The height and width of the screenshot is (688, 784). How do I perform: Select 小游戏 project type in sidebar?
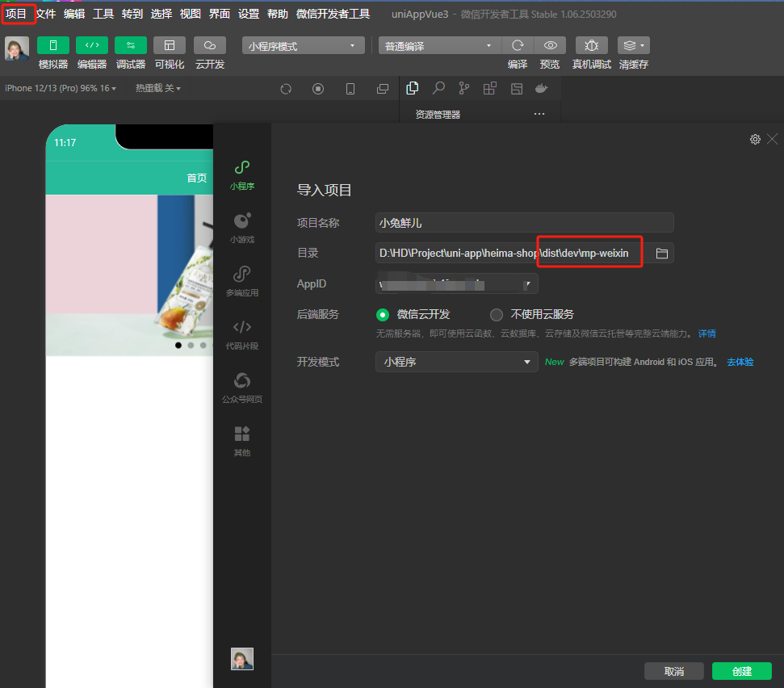(x=242, y=229)
